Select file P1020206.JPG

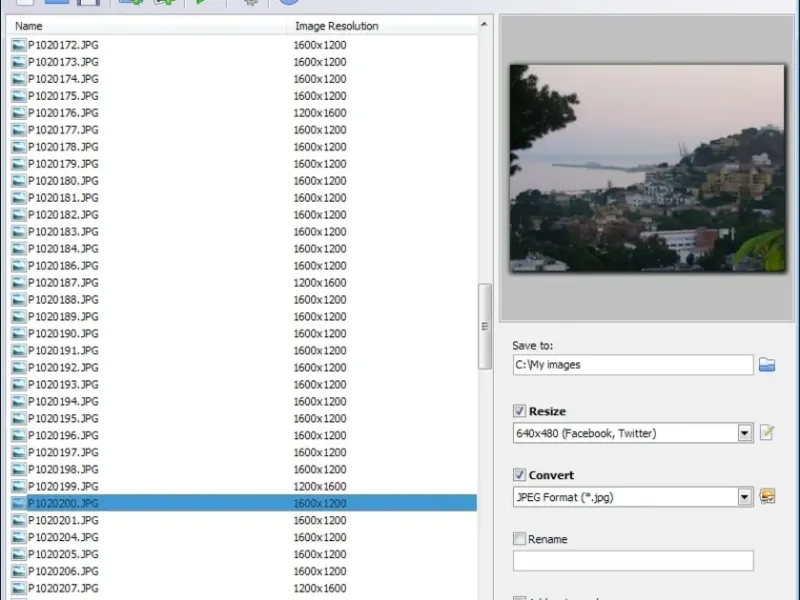(x=63, y=571)
